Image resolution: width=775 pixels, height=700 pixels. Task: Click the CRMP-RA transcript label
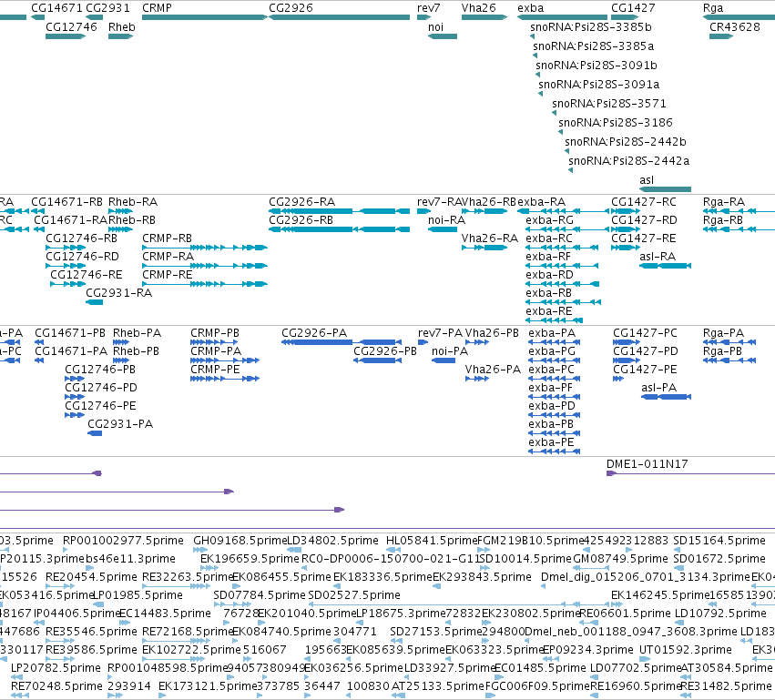pos(168,257)
